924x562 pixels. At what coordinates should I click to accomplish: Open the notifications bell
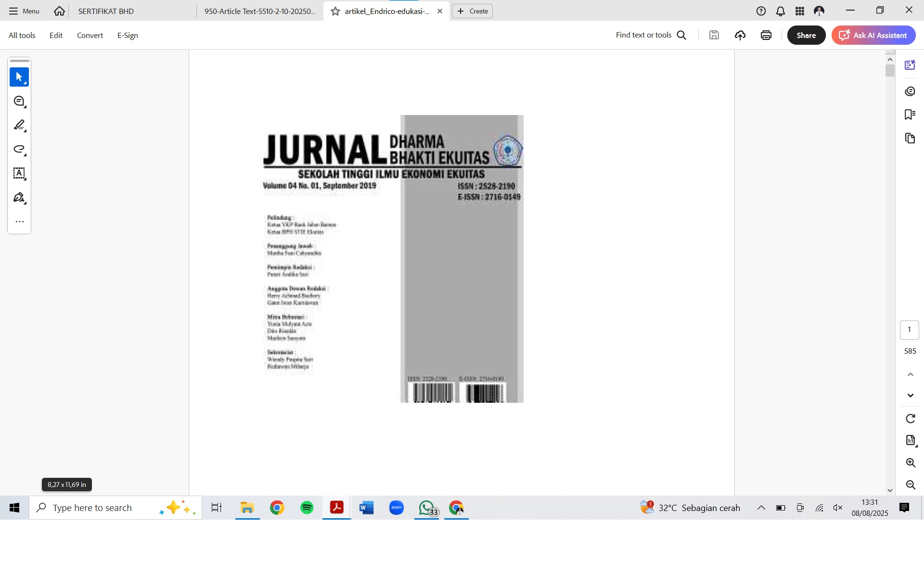(x=781, y=11)
